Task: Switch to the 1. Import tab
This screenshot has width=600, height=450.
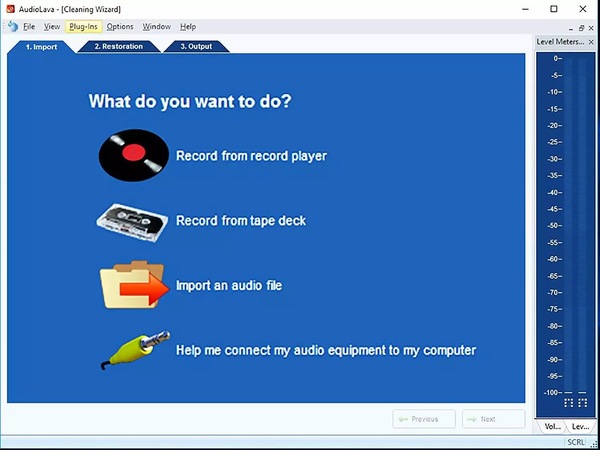Action: tap(41, 47)
